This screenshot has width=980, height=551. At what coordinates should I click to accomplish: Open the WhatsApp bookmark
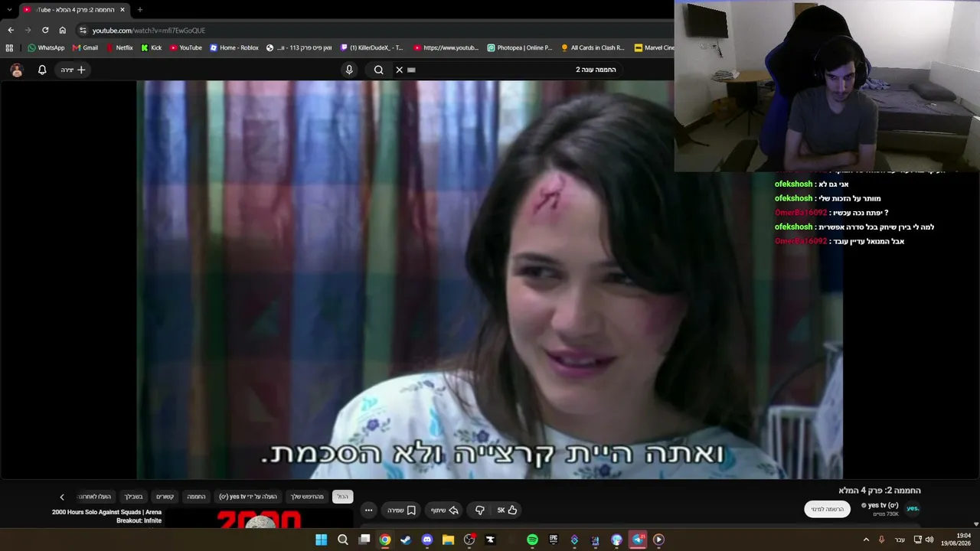pos(46,47)
